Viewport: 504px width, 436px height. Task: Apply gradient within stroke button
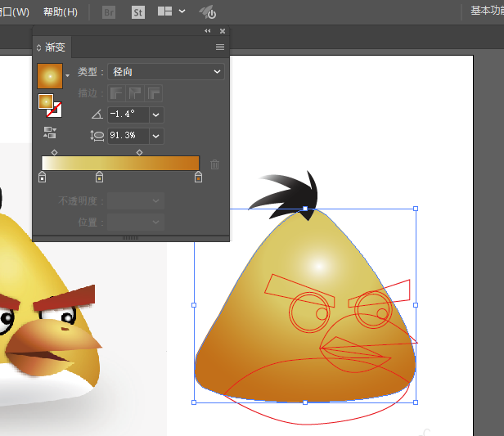[x=116, y=93]
